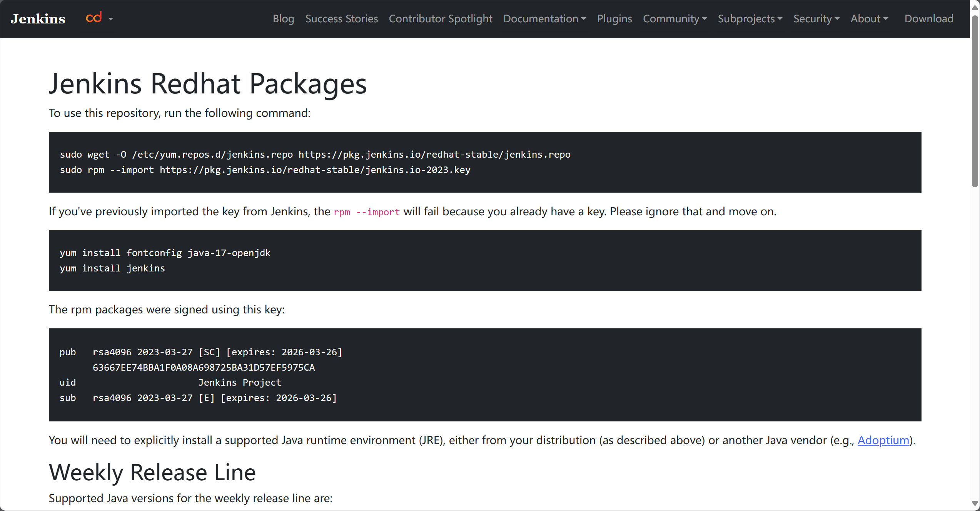Viewport: 980px width, 511px height.
Task: Open the Plugins page
Action: [x=614, y=18]
